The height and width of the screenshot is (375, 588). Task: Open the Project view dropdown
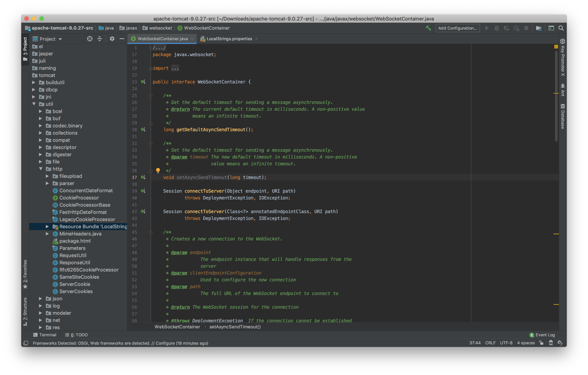48,39
